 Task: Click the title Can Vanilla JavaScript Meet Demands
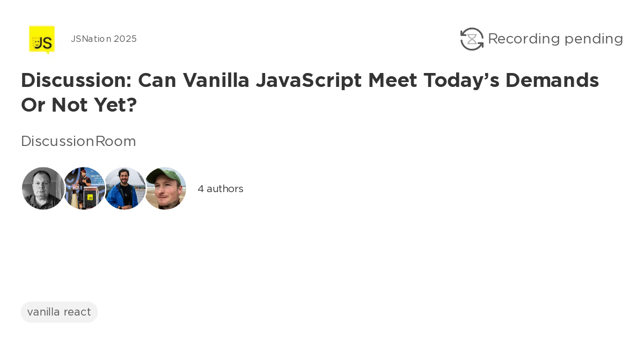coord(310,92)
